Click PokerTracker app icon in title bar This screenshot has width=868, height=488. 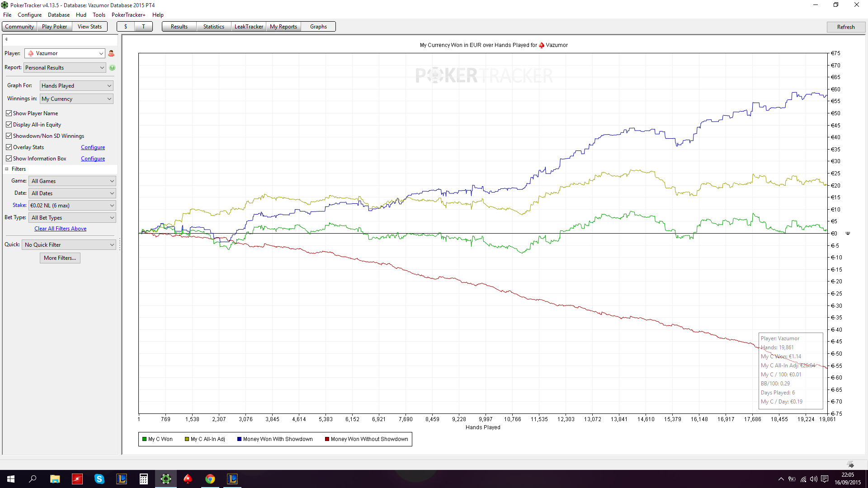pyautogui.click(x=5, y=5)
